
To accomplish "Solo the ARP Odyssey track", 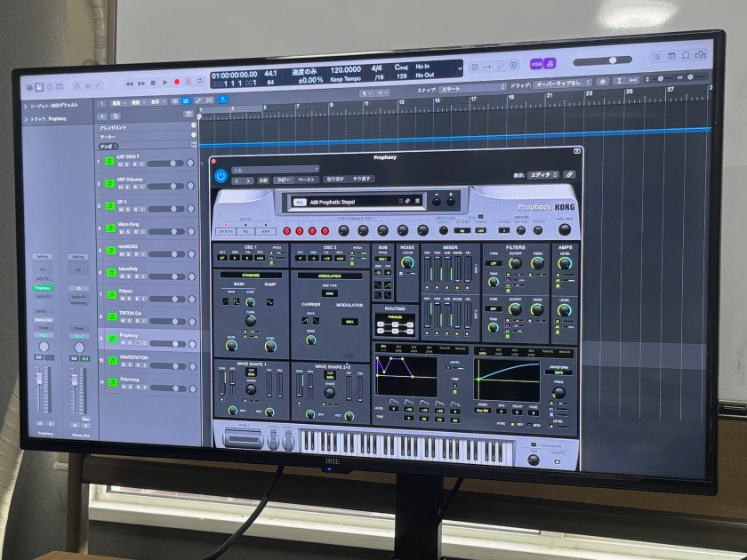I will coord(128,187).
